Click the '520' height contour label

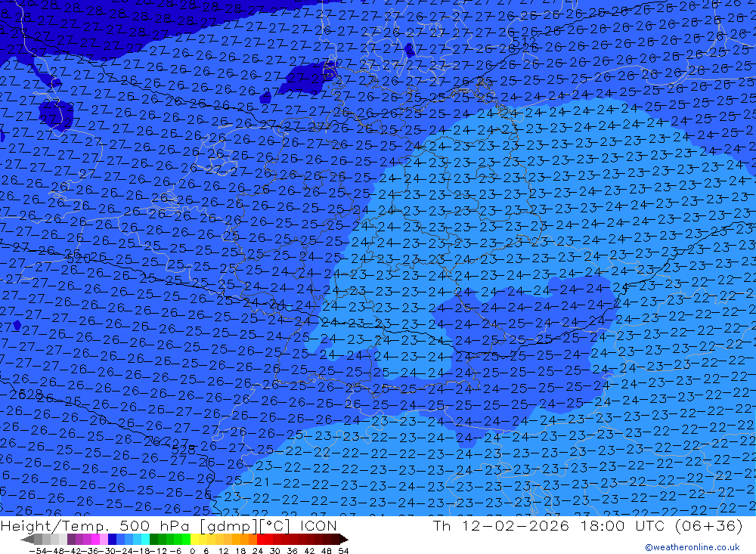coord(79,259)
